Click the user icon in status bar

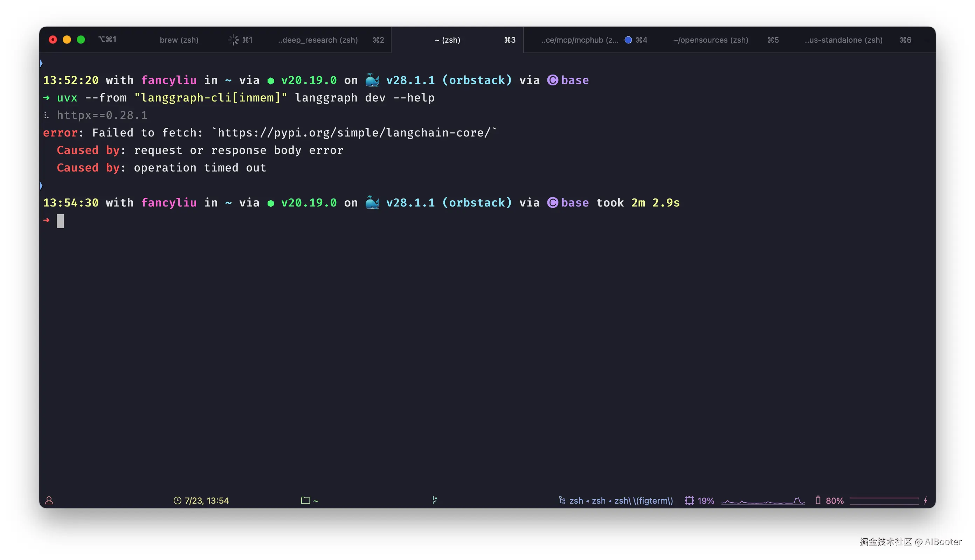[49, 500]
